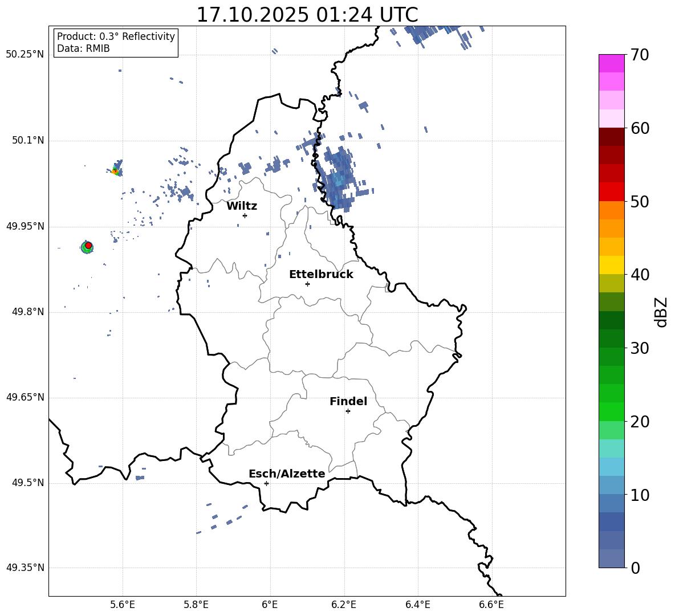Click the colorbar label '50'
Image resolution: width=675 pixels, height=616 pixels.
[640, 202]
